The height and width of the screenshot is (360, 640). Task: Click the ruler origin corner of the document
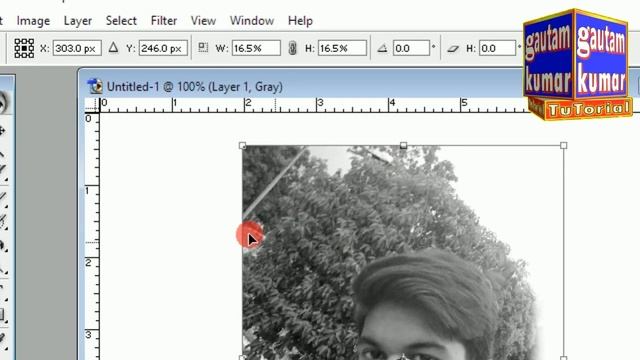tap(92, 105)
